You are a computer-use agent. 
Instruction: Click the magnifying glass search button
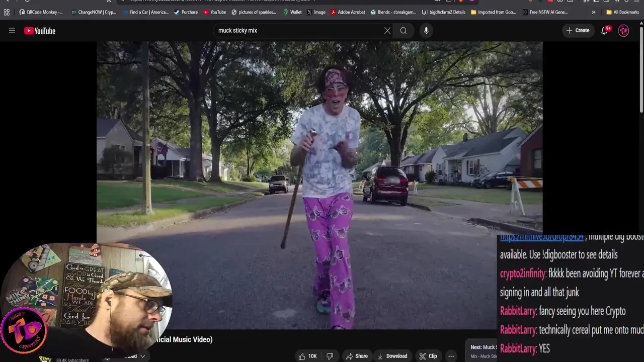click(404, 31)
